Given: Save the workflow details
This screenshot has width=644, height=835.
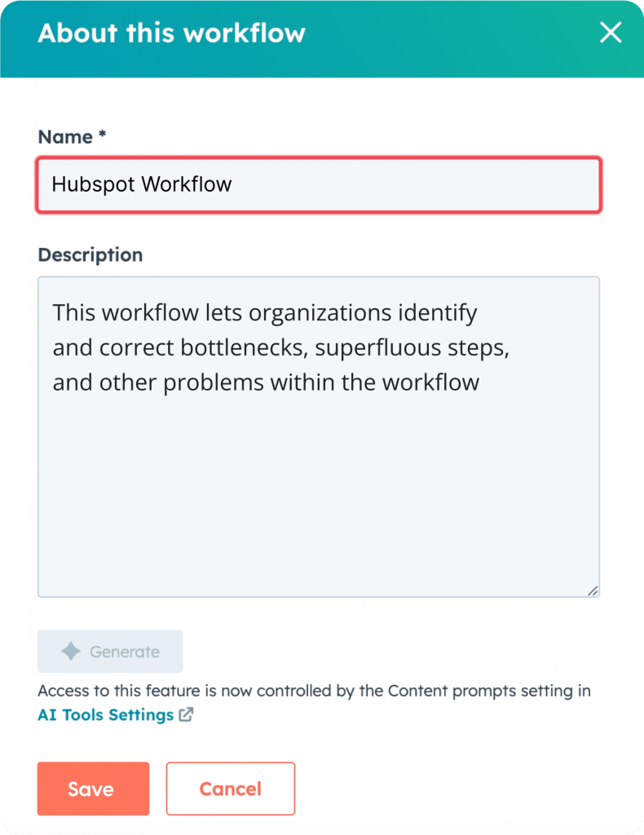Looking at the screenshot, I should click(x=93, y=789).
